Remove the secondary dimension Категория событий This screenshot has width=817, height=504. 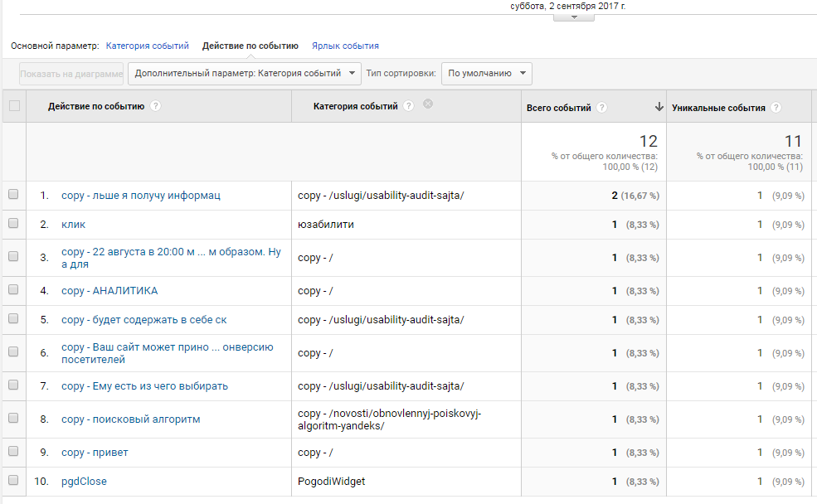point(428,104)
